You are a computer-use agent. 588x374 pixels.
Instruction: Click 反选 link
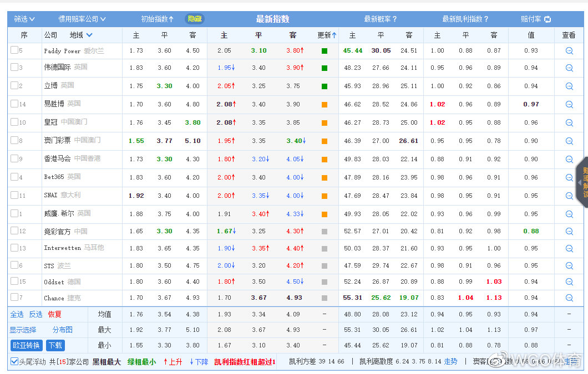[36, 314]
